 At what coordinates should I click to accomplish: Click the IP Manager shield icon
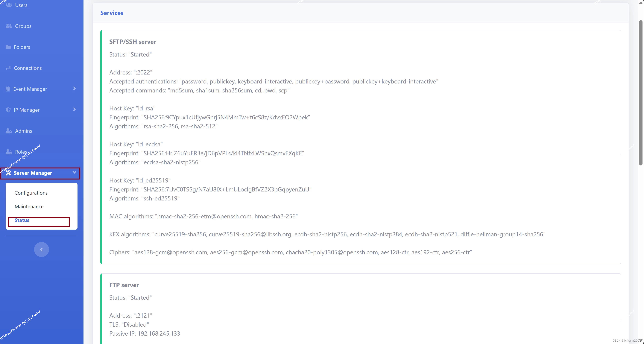(x=8, y=110)
